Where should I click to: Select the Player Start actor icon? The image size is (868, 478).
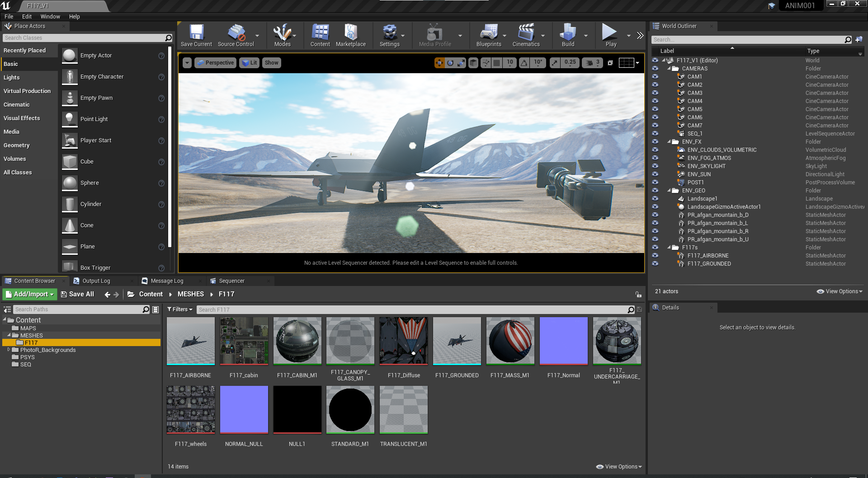click(70, 141)
